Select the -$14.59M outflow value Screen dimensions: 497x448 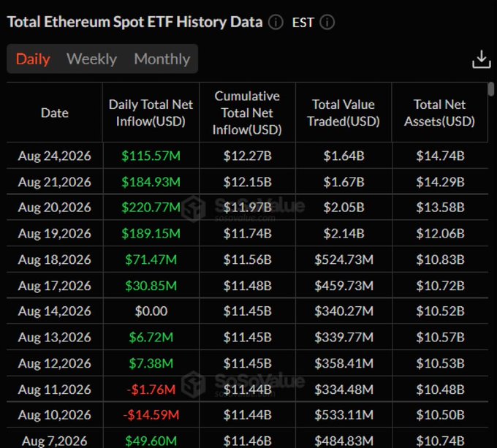coord(151,414)
